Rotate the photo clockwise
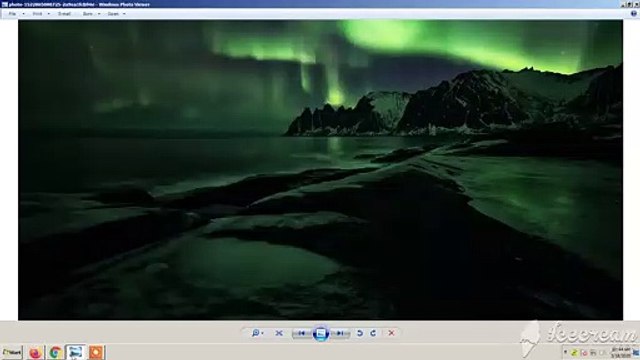 (x=373, y=333)
